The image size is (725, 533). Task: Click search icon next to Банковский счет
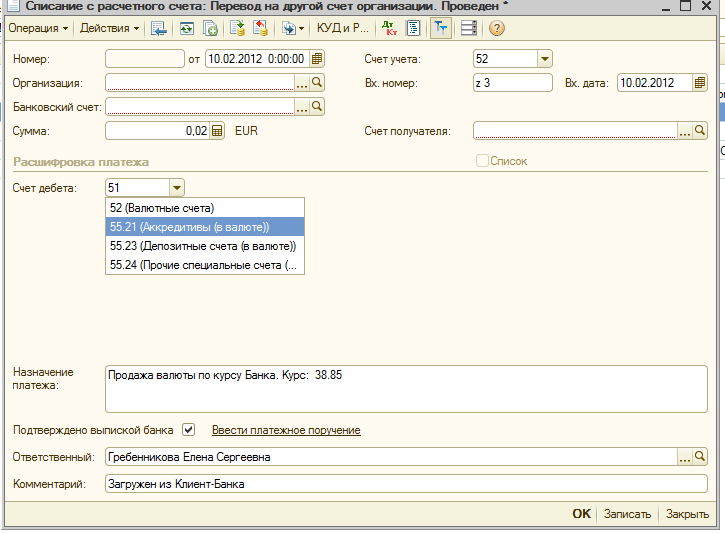(x=317, y=106)
